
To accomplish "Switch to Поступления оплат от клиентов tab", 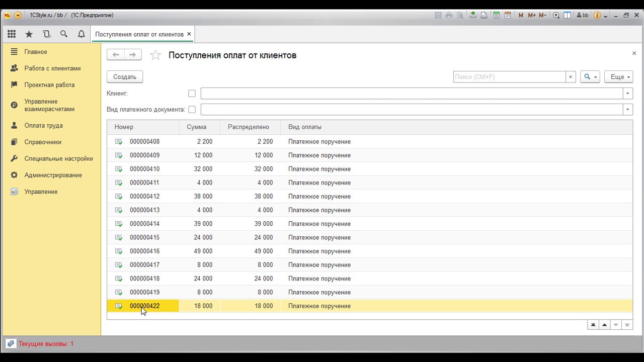I will [x=139, y=34].
